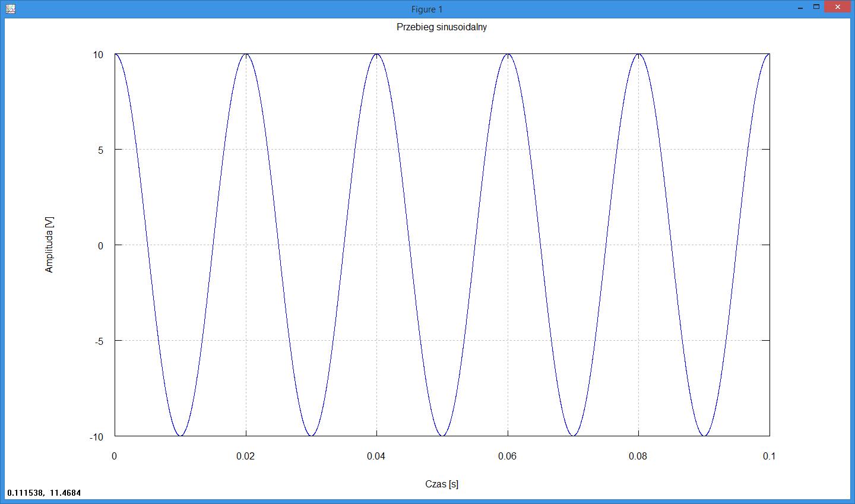Click the x-axis tick label 0.06
This screenshot has height=504, width=855.
507,456
